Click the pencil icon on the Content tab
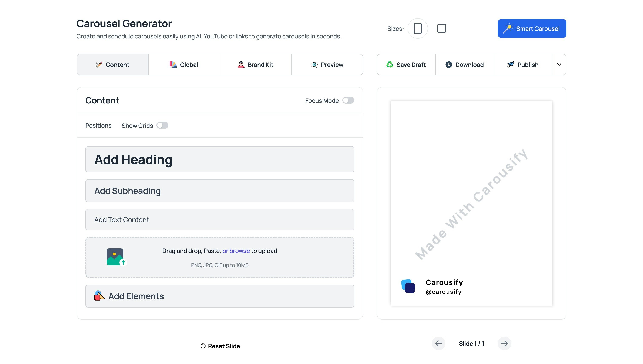 [x=99, y=65]
